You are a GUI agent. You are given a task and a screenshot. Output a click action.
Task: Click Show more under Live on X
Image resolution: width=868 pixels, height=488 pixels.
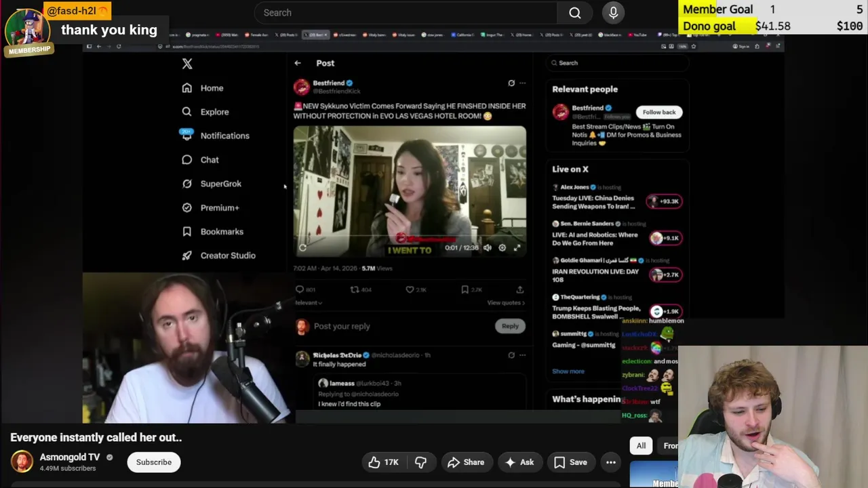click(568, 371)
